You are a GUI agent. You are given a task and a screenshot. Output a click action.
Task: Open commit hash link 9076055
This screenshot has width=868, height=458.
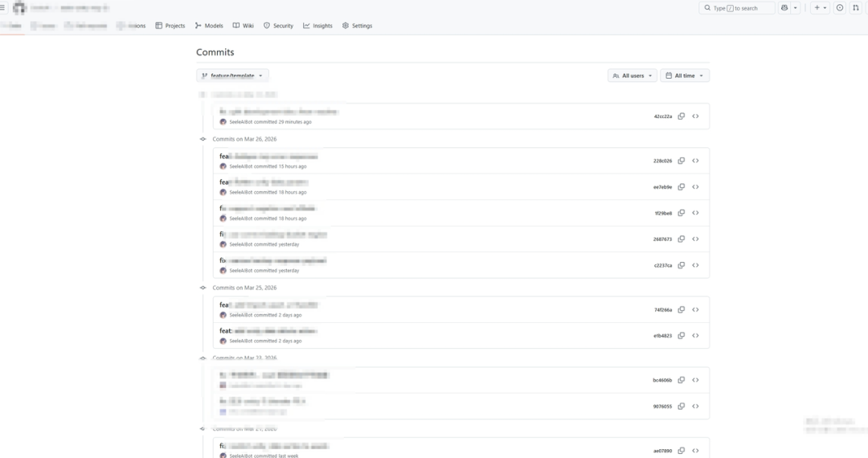pos(662,407)
